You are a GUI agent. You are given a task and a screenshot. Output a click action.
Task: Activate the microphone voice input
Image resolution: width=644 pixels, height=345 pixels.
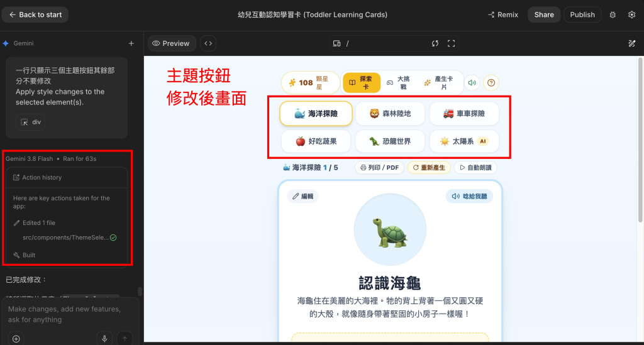(x=104, y=339)
